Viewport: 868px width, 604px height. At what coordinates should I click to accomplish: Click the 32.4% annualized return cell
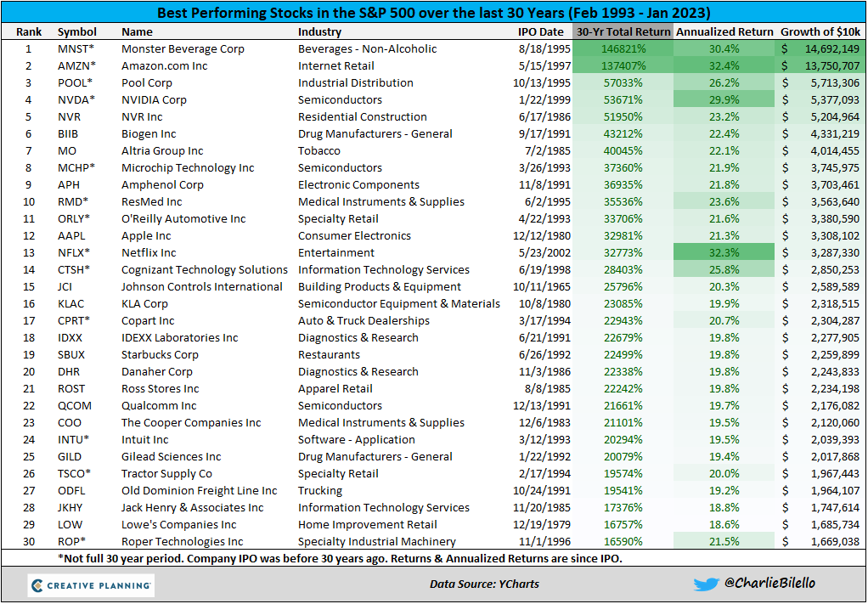point(724,66)
